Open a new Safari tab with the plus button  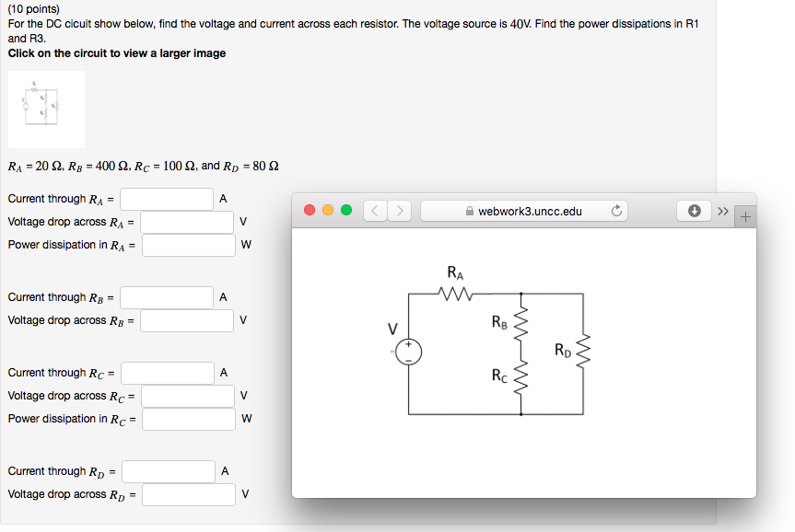pos(743,215)
